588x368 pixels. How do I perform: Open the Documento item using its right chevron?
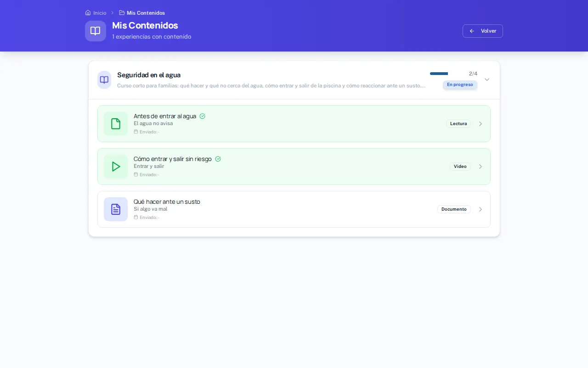[x=481, y=209]
